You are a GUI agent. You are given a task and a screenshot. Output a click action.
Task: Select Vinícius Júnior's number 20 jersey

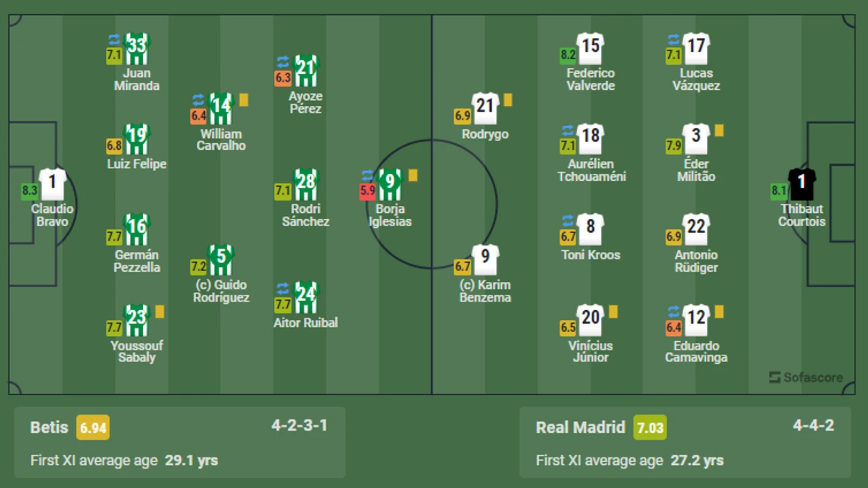[590, 320]
